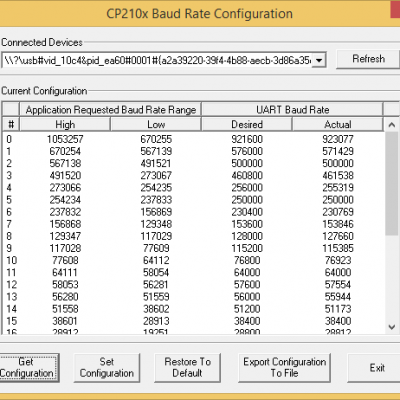Select High value 156868
The height and width of the screenshot is (400, 400).
[65, 224]
